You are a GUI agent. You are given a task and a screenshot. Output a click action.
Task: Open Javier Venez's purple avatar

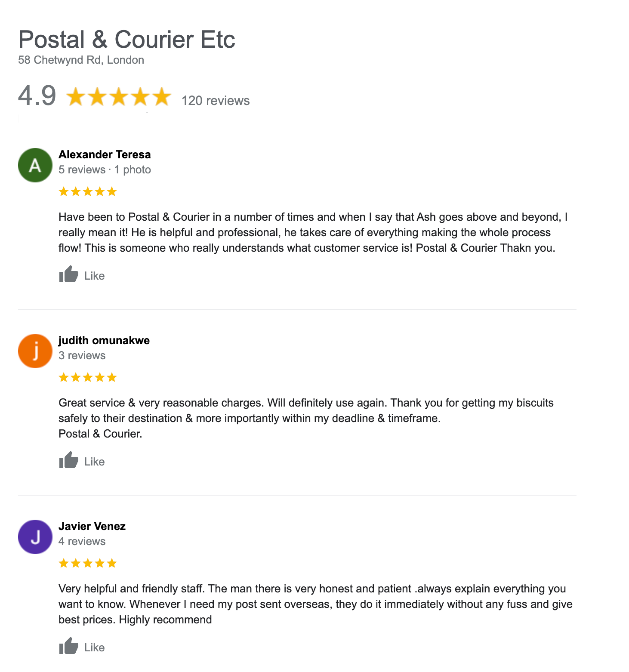pyautogui.click(x=35, y=536)
